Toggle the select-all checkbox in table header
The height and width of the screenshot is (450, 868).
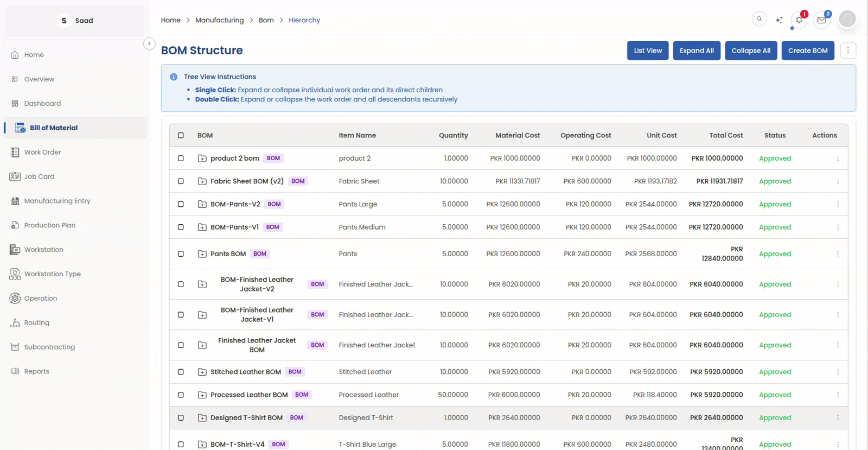click(x=181, y=136)
